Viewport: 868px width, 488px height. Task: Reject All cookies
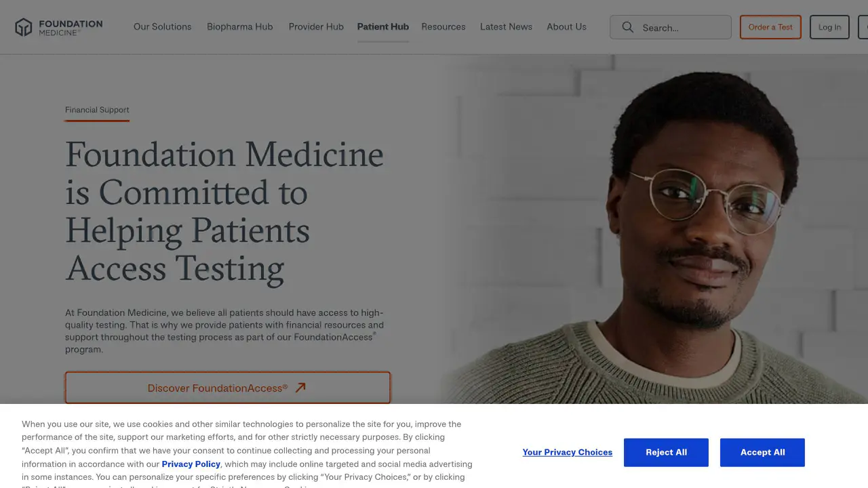click(x=666, y=452)
